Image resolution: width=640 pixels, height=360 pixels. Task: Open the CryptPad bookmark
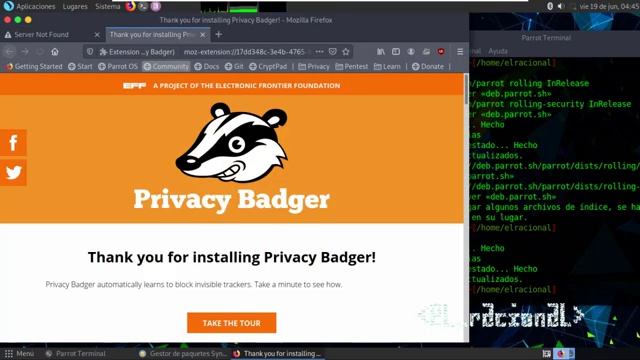(x=268, y=67)
